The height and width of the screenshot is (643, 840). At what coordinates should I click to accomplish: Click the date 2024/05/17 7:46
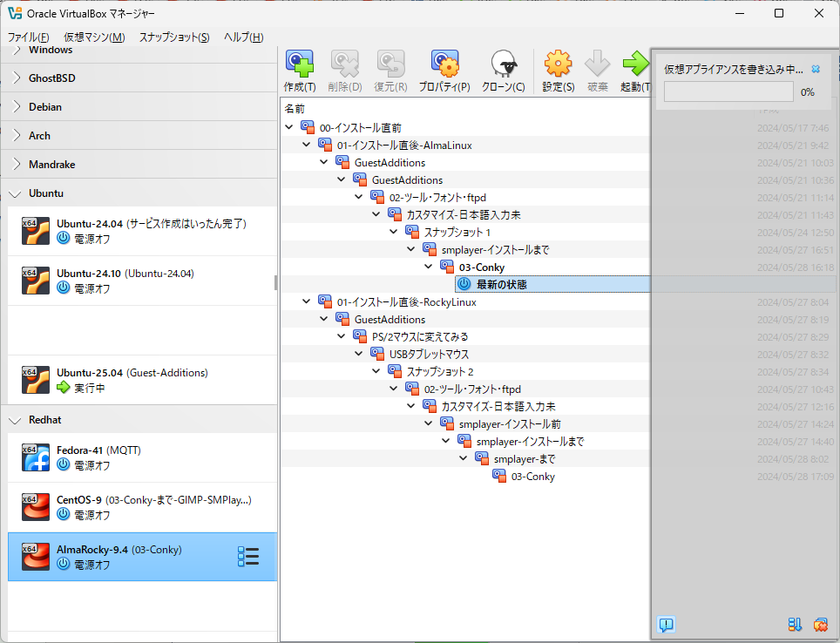coord(793,127)
